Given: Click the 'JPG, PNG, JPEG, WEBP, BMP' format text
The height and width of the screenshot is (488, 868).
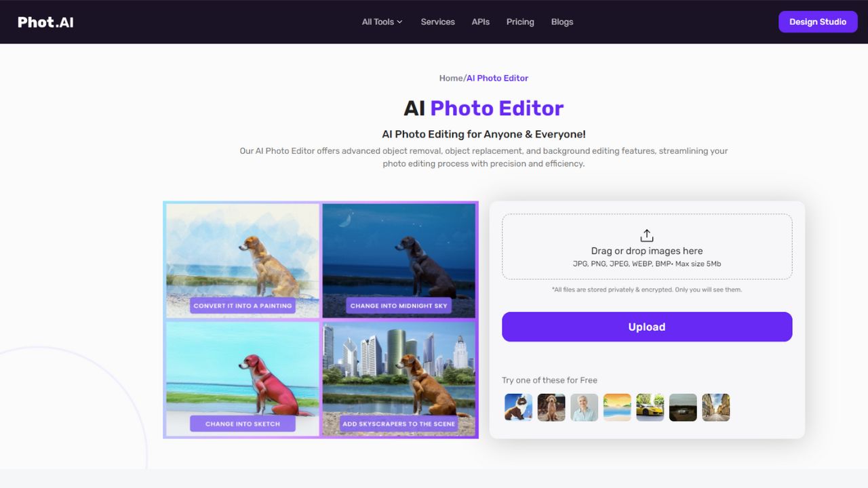Looking at the screenshot, I should pos(623,264).
